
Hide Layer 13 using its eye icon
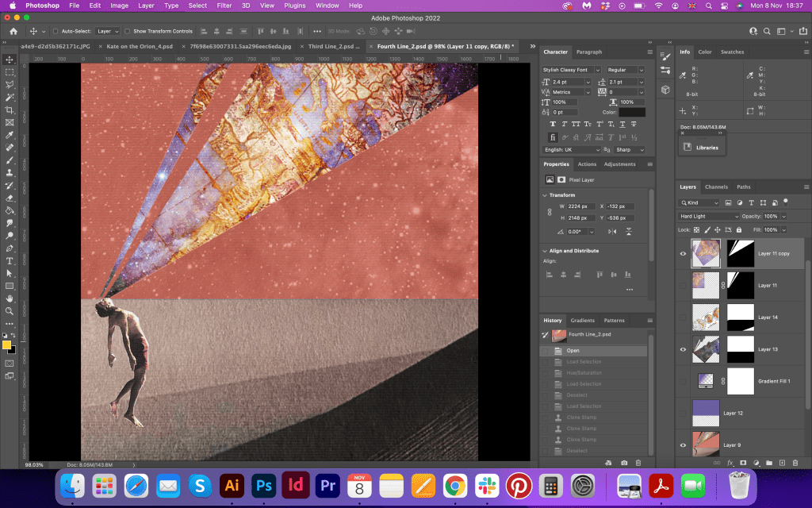(683, 348)
